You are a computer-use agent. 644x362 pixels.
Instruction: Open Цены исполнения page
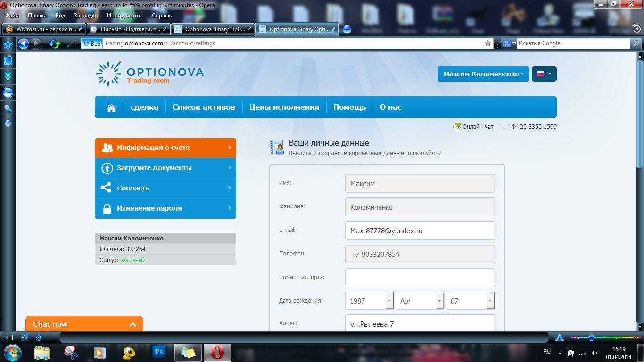[284, 107]
